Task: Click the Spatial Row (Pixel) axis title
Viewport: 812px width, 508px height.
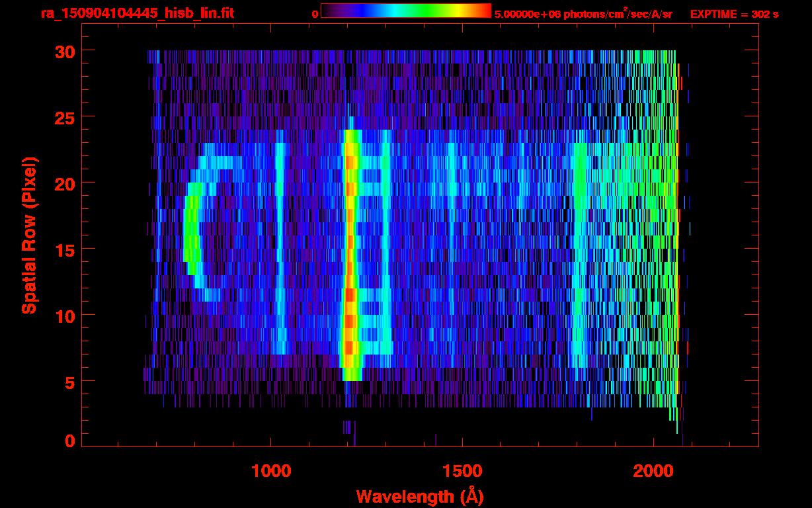Action: (x=28, y=235)
